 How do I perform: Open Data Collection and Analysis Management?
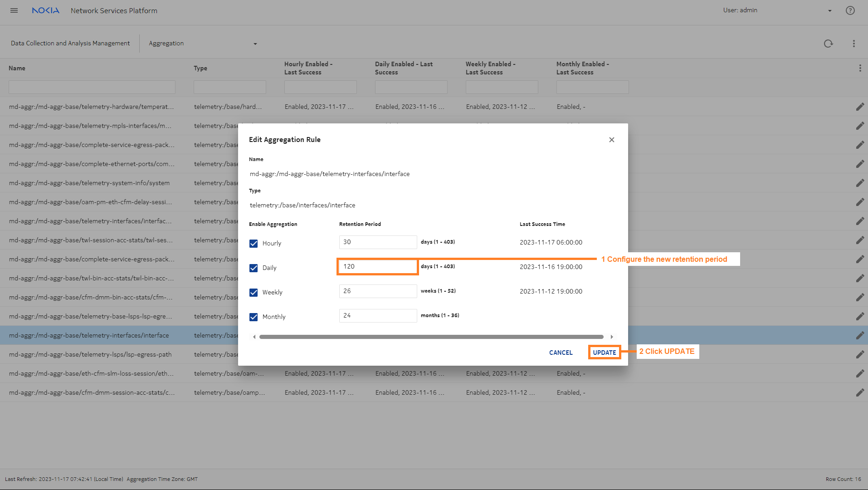point(70,44)
